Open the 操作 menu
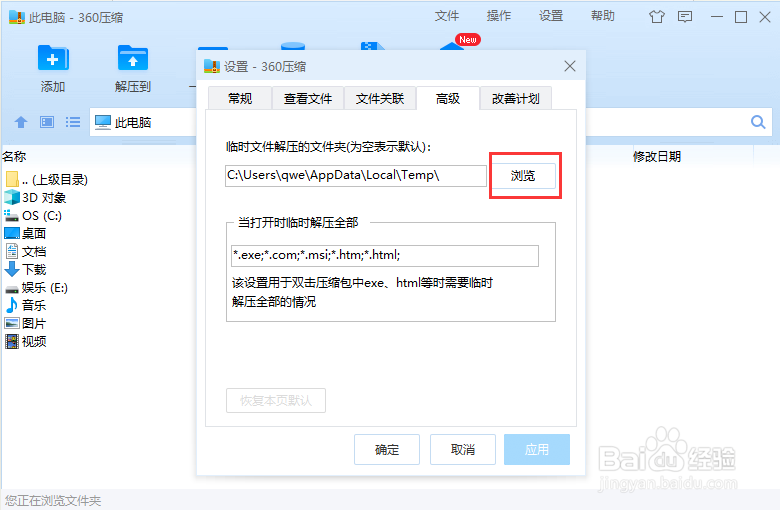This screenshot has height=510, width=780. coord(499,16)
